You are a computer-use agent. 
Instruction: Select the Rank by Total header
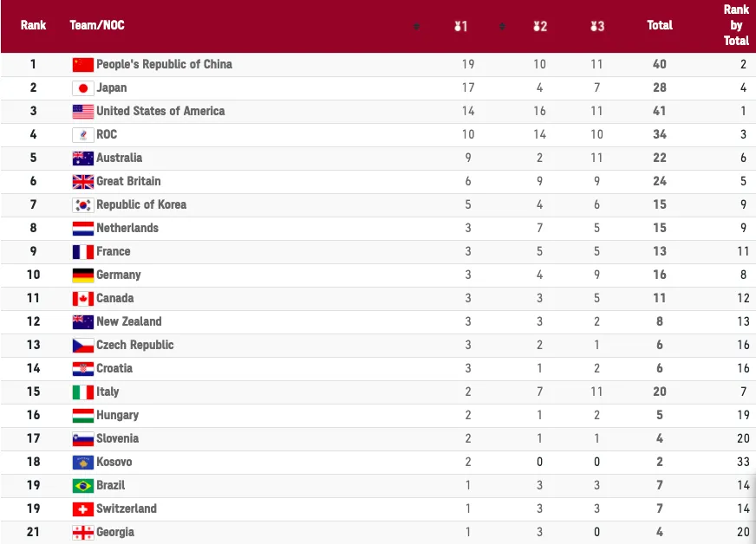tap(736, 25)
